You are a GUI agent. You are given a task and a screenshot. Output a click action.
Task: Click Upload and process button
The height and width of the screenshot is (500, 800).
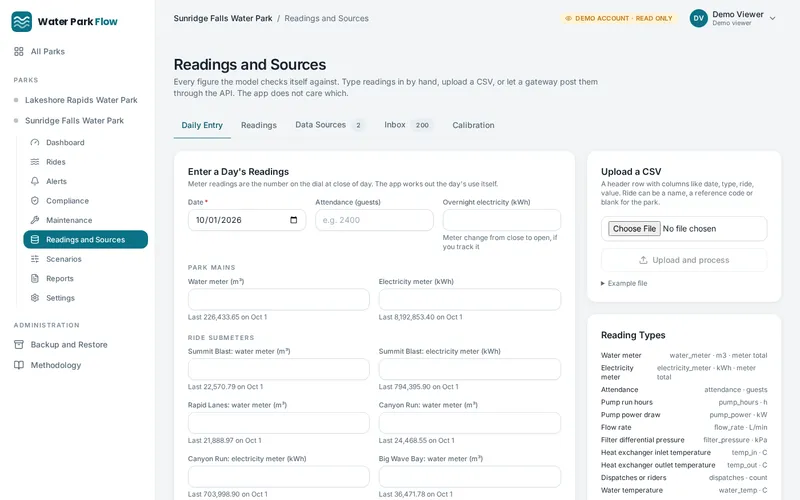(x=684, y=260)
